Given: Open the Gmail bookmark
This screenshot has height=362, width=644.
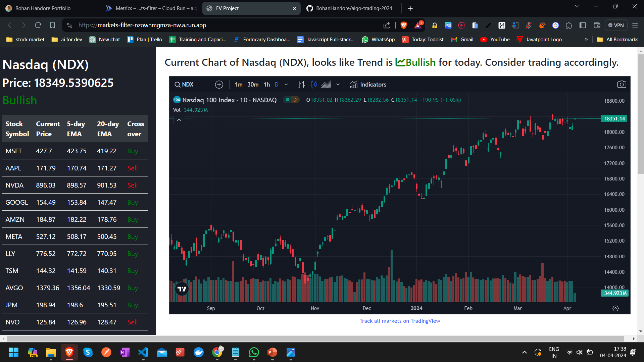Looking at the screenshot, I should pyautogui.click(x=462, y=40).
